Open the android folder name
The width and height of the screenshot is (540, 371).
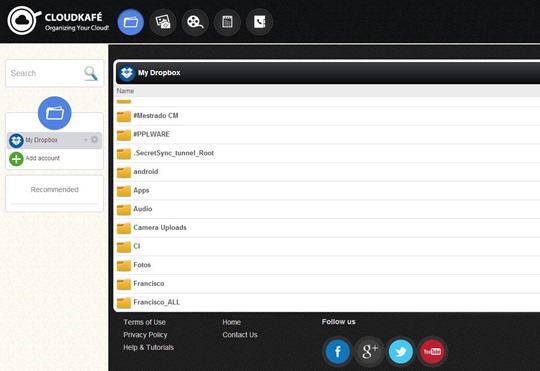pos(146,172)
